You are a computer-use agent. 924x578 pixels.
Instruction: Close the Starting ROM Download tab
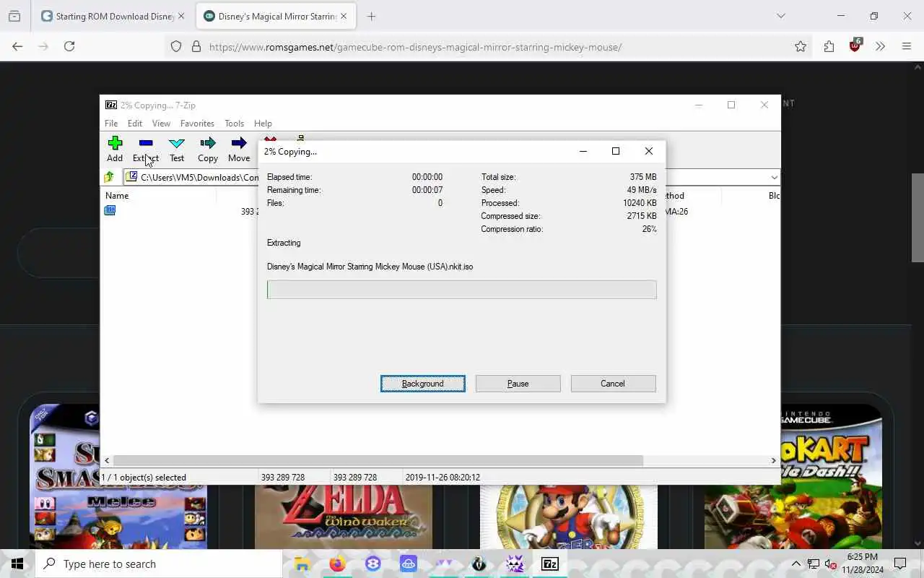(x=181, y=16)
